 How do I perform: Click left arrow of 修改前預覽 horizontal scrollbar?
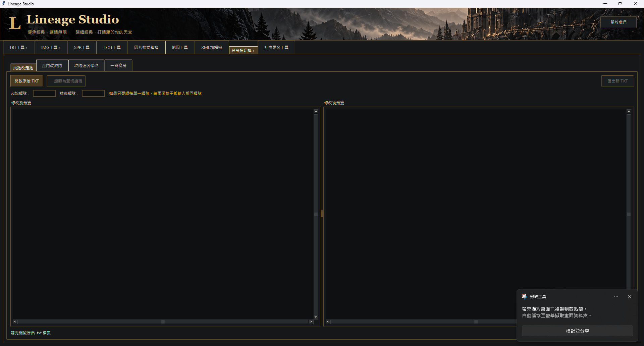(x=15, y=322)
